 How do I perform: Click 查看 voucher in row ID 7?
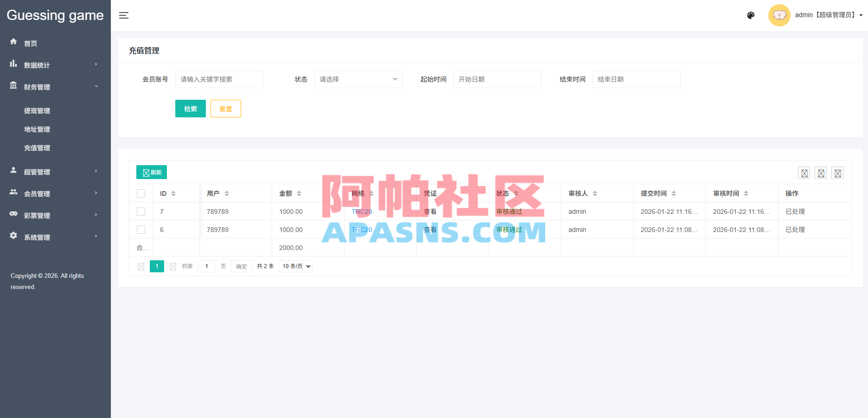430,212
